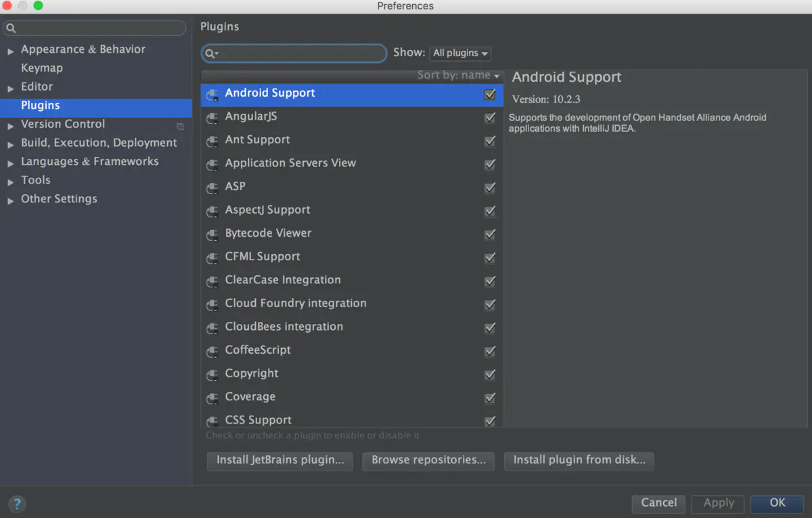
Task: Uncheck the CSS Support plugin
Action: click(490, 421)
